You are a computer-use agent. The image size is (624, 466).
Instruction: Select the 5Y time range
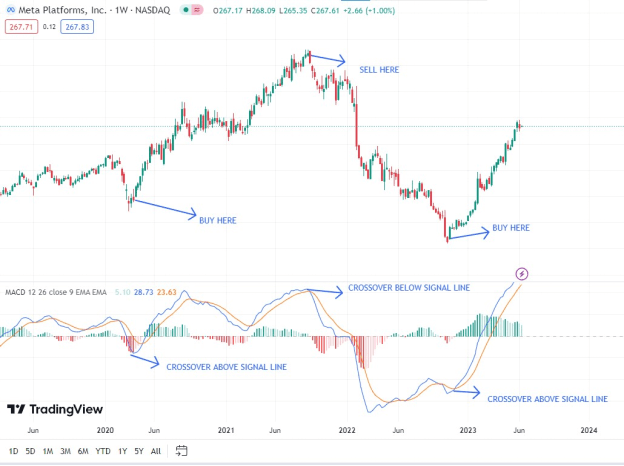(139, 451)
